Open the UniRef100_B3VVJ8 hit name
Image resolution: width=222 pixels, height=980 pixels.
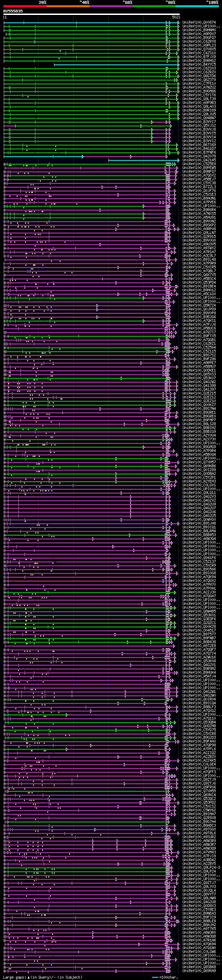coord(199,129)
